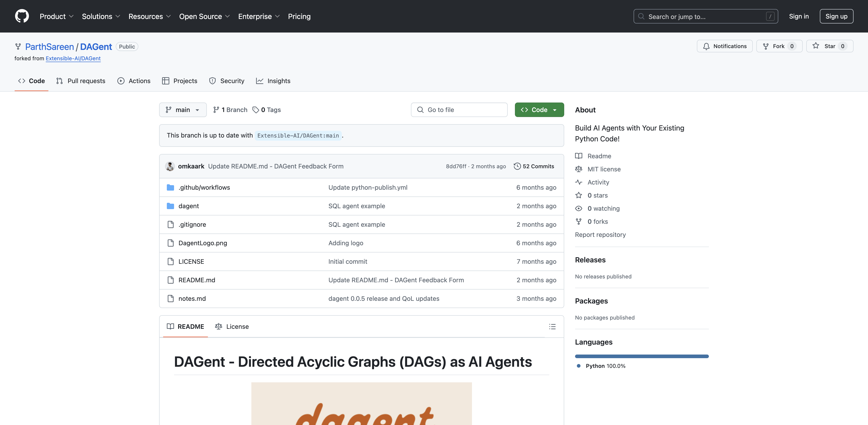This screenshot has height=425, width=868.
Task: Click the Pricing link
Action: tap(299, 16)
